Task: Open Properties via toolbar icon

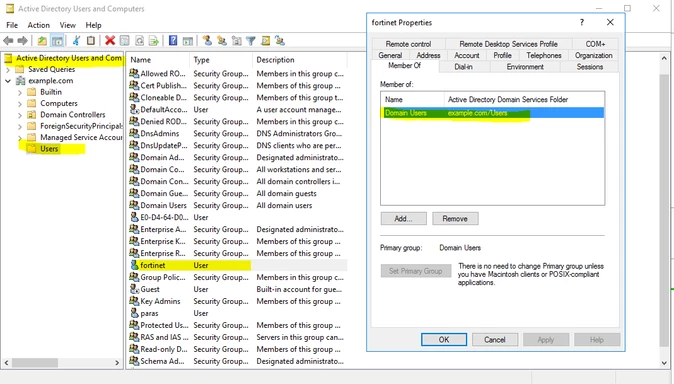Action: click(124, 41)
